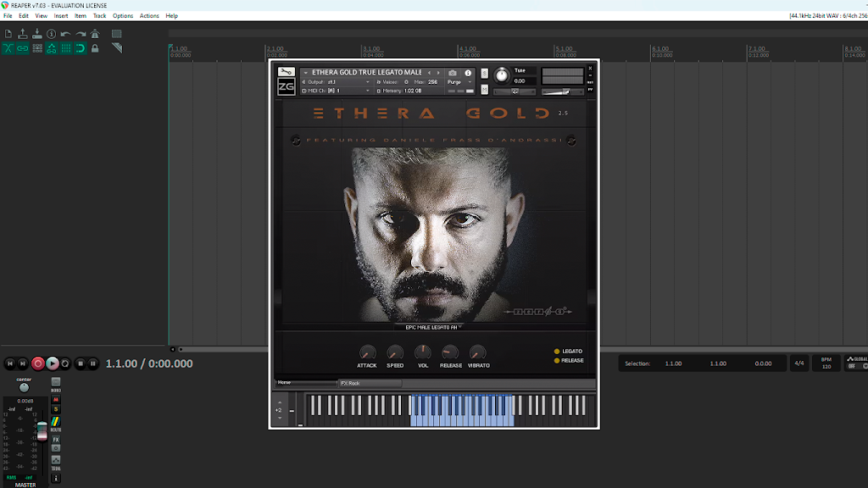Image resolution: width=868 pixels, height=488 pixels.
Task: Open the Purge dropdown menu
Action: click(x=459, y=82)
